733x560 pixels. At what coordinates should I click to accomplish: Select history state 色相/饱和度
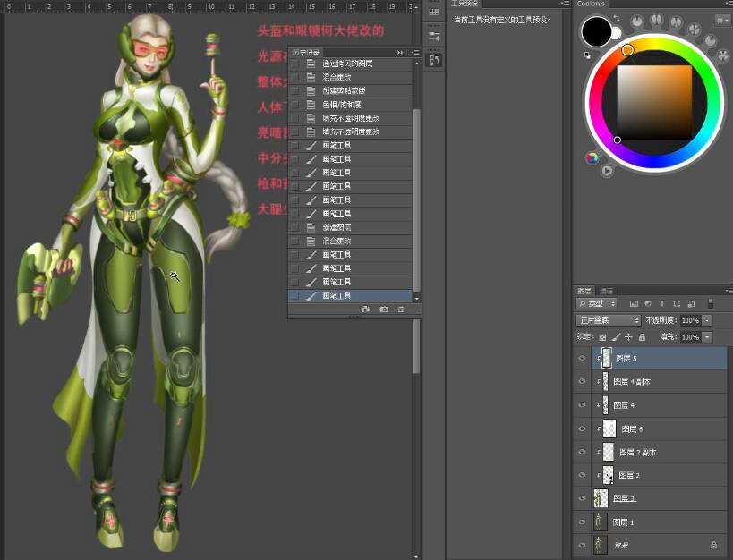350,105
